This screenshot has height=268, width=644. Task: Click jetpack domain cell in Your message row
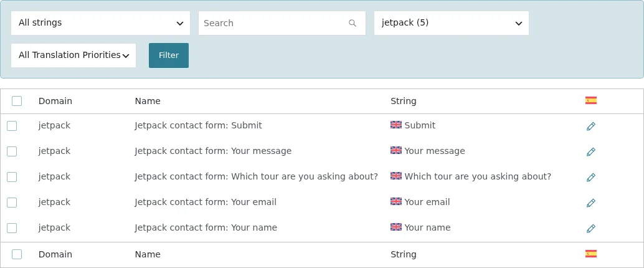[54, 151]
